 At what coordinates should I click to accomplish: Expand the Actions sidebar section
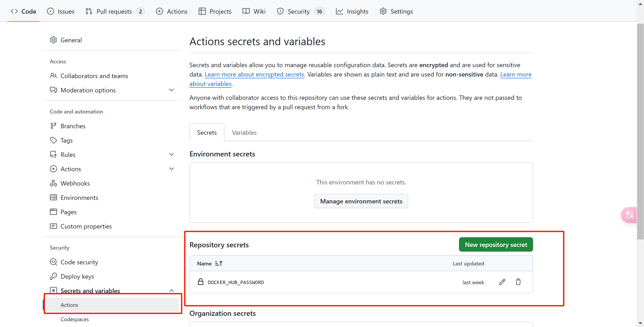click(x=172, y=169)
